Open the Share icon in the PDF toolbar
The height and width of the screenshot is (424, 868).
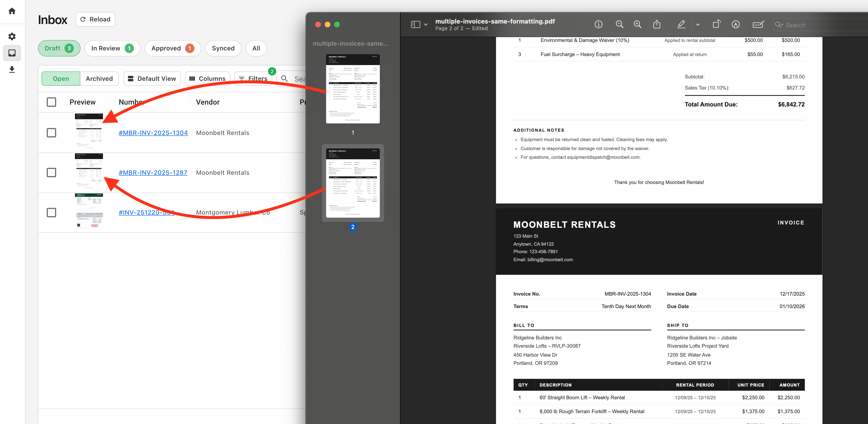(x=656, y=24)
